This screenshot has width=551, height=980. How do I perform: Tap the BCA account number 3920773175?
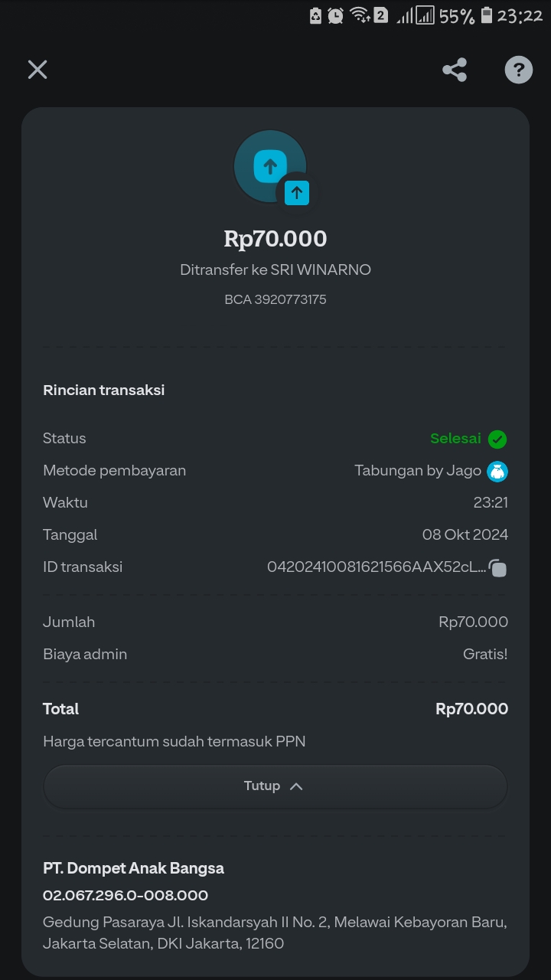275,299
